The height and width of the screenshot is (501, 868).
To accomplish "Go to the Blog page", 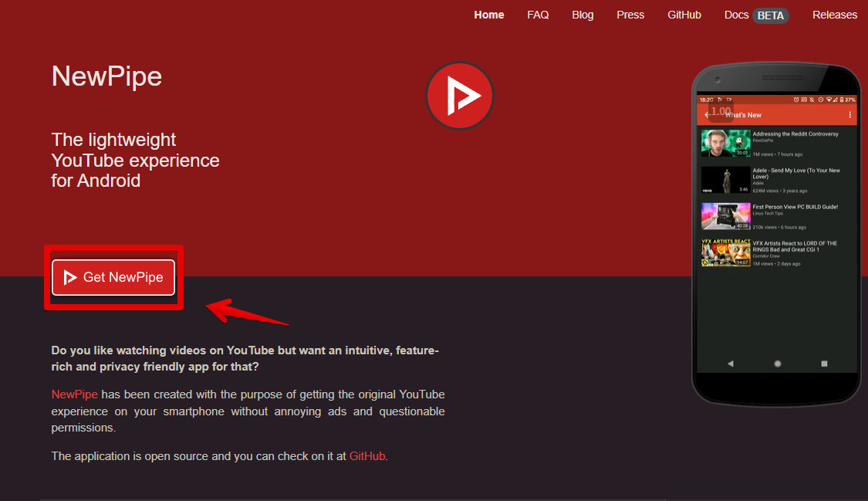I will pyautogui.click(x=583, y=15).
